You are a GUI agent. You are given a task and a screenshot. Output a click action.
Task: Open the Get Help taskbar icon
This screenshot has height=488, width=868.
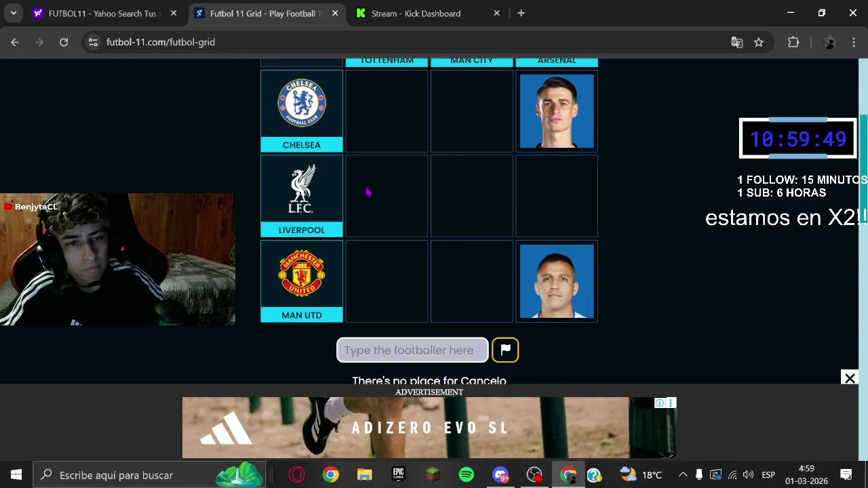pos(594,475)
